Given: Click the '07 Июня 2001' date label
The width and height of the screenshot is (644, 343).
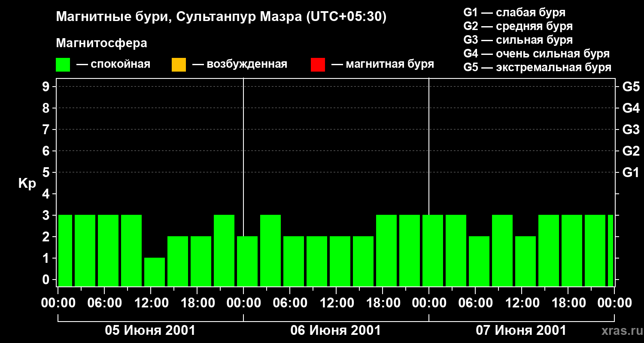Looking at the screenshot, I should click(521, 331).
